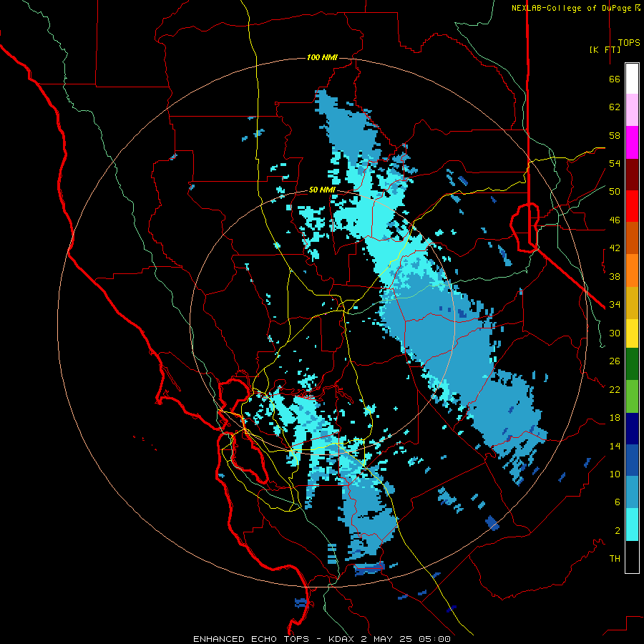Click the white swatch in the tops legend
The image size is (644, 644).
632,79
